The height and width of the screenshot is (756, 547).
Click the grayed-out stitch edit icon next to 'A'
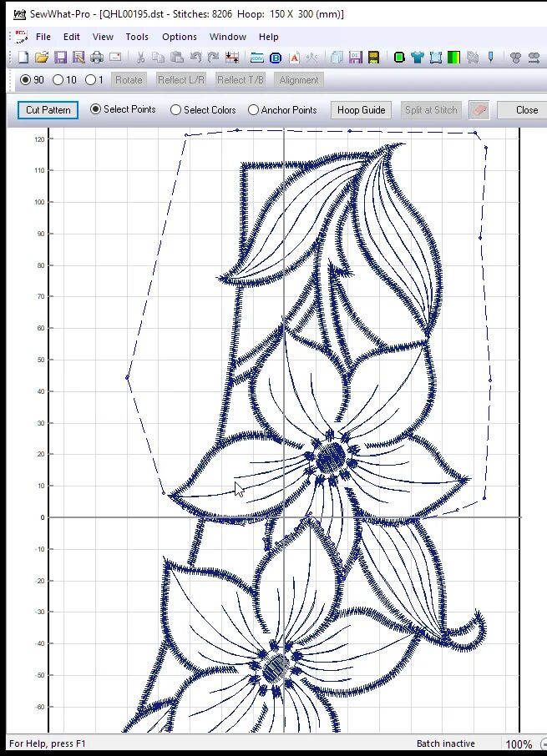[x=312, y=58]
